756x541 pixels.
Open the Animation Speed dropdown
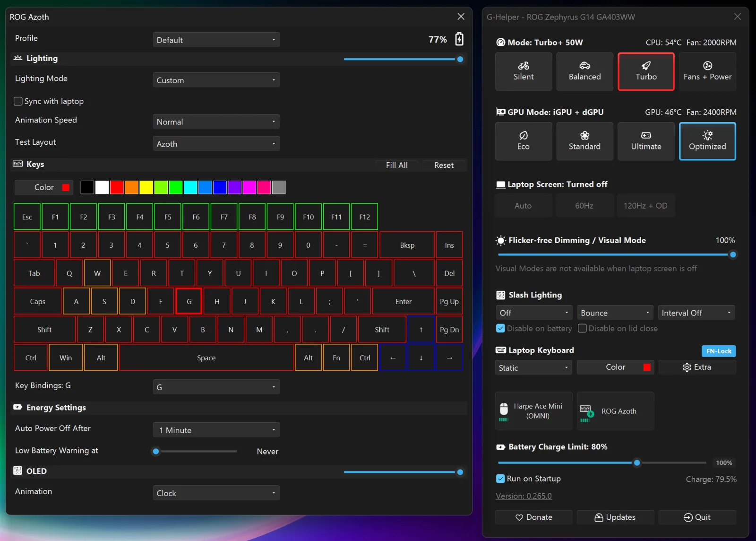216,122
